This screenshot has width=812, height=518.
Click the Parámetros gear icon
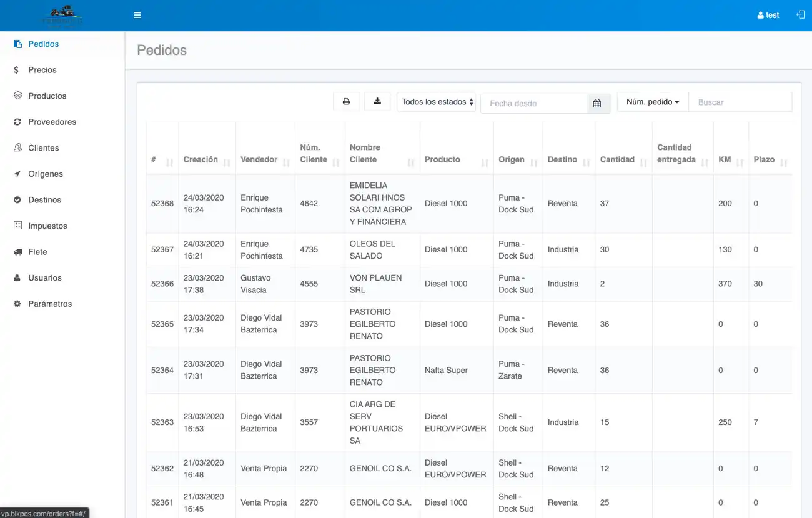pos(17,304)
